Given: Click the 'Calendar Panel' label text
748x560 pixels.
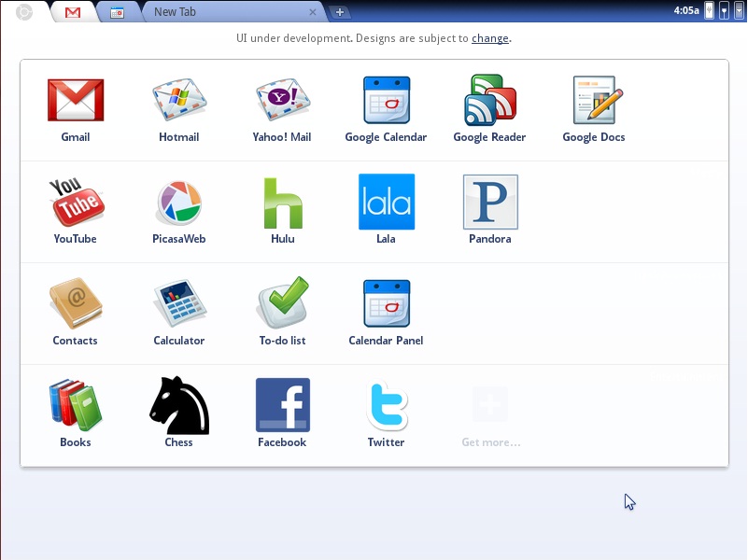Looking at the screenshot, I should (386, 341).
